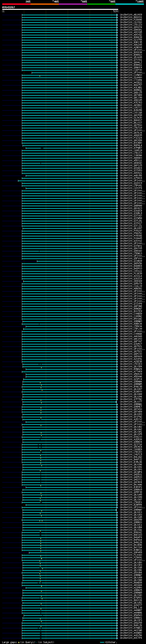Open hit UniRef100_C6JSG0
Screen dimensions: 146x644
(131, 22)
